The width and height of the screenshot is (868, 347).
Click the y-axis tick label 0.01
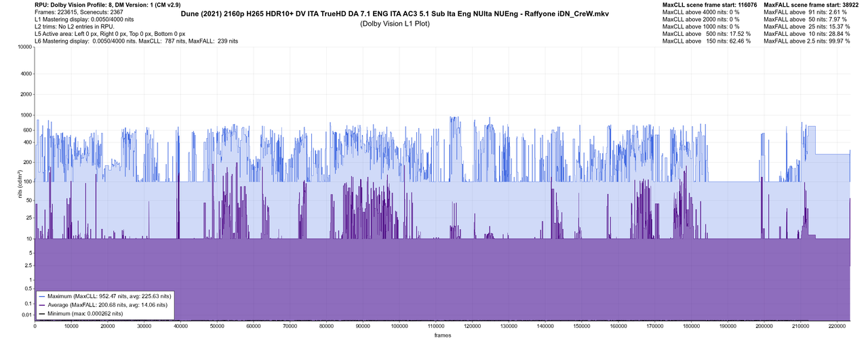point(26,314)
